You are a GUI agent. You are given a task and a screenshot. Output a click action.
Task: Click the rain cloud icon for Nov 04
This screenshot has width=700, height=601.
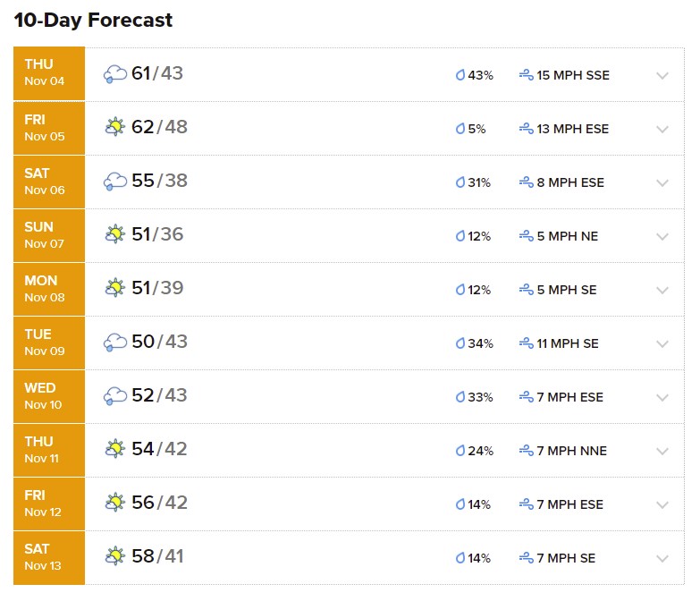click(115, 74)
